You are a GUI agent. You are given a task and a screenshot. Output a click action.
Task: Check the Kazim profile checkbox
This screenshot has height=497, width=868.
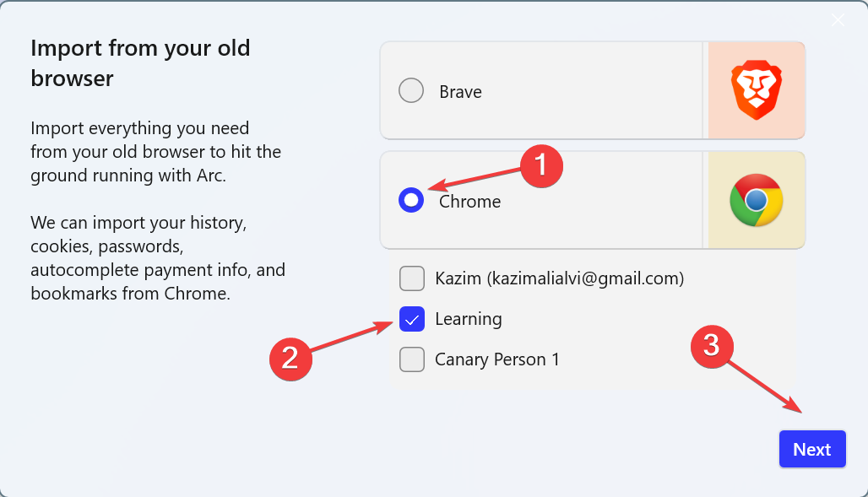coord(412,278)
